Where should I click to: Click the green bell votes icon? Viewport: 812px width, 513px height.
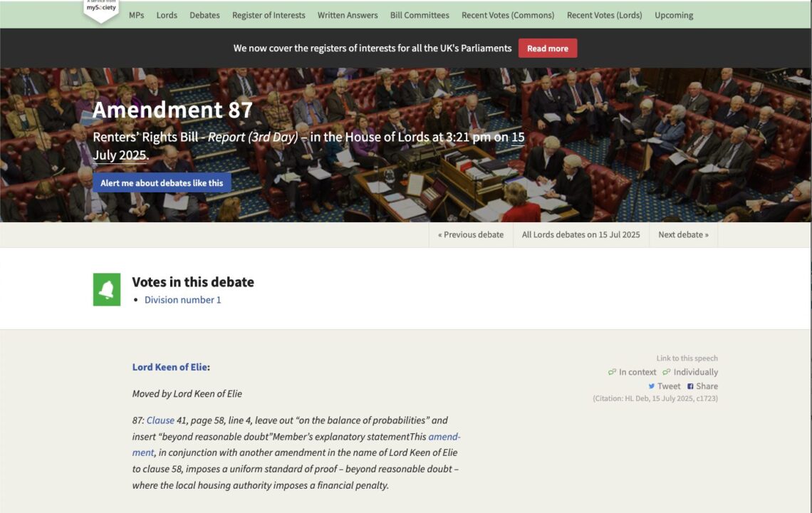107,289
